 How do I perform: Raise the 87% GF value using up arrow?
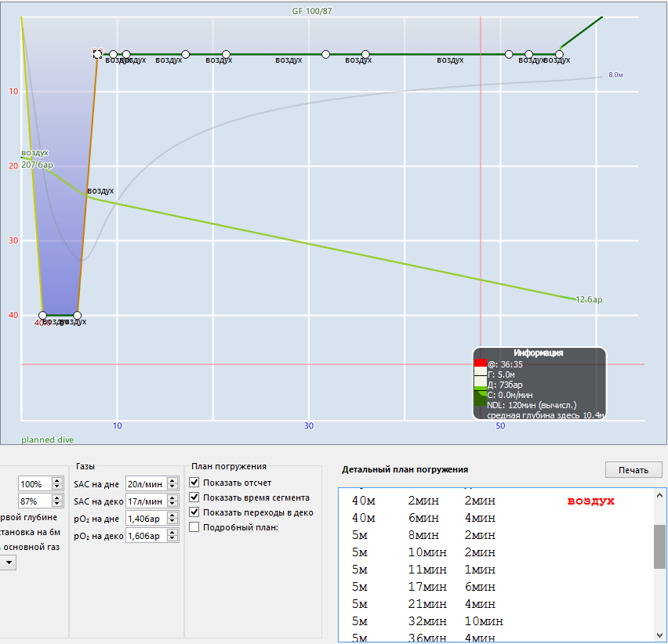pyautogui.click(x=56, y=497)
